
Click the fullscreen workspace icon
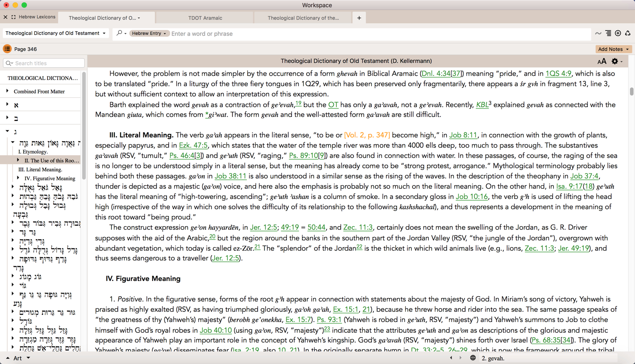(x=13, y=17)
